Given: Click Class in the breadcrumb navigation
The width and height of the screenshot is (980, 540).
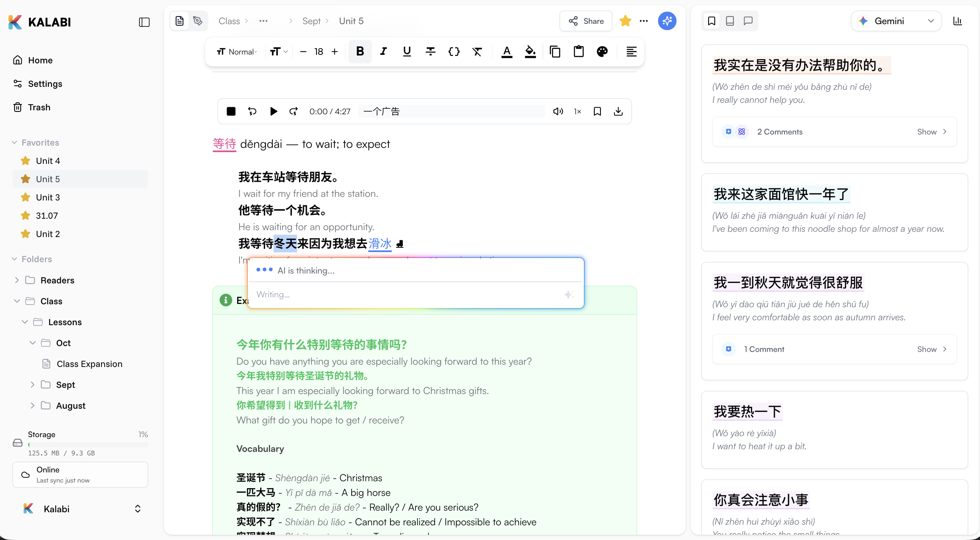Looking at the screenshot, I should (x=230, y=21).
